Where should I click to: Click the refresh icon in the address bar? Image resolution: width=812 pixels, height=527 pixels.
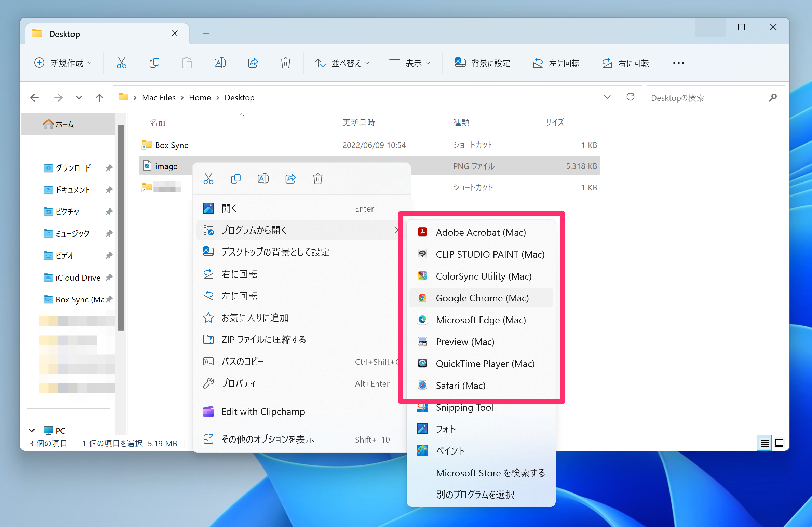[x=631, y=97]
